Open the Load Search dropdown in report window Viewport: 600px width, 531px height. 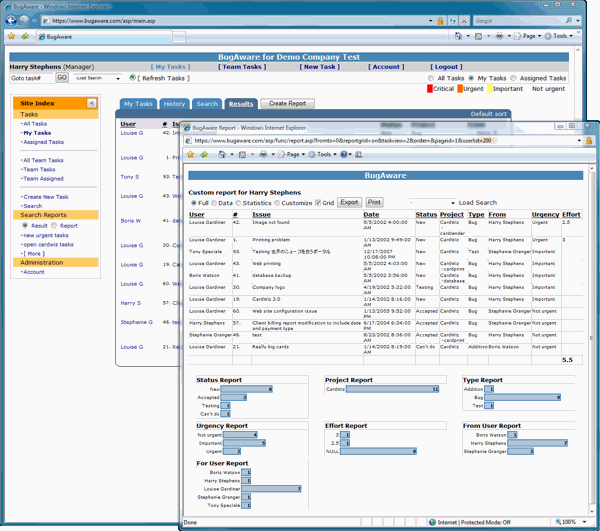tap(433, 203)
